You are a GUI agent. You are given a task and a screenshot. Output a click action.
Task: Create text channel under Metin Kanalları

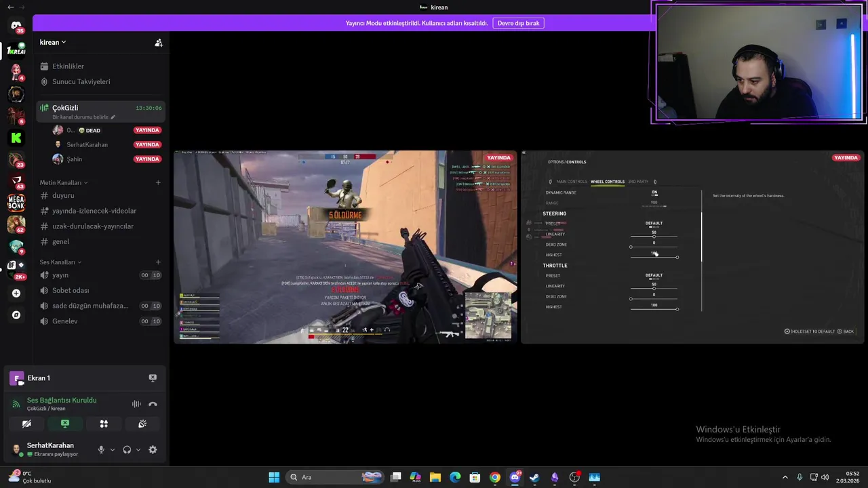158,182
